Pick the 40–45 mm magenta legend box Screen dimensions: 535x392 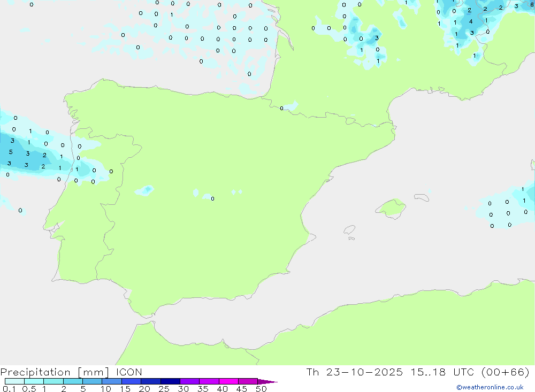[x=228, y=381]
